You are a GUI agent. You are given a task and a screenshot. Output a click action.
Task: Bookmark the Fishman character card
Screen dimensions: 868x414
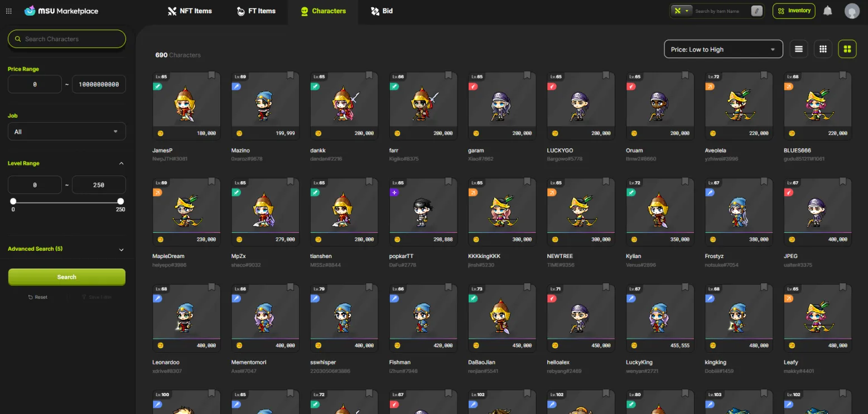pyautogui.click(x=449, y=288)
